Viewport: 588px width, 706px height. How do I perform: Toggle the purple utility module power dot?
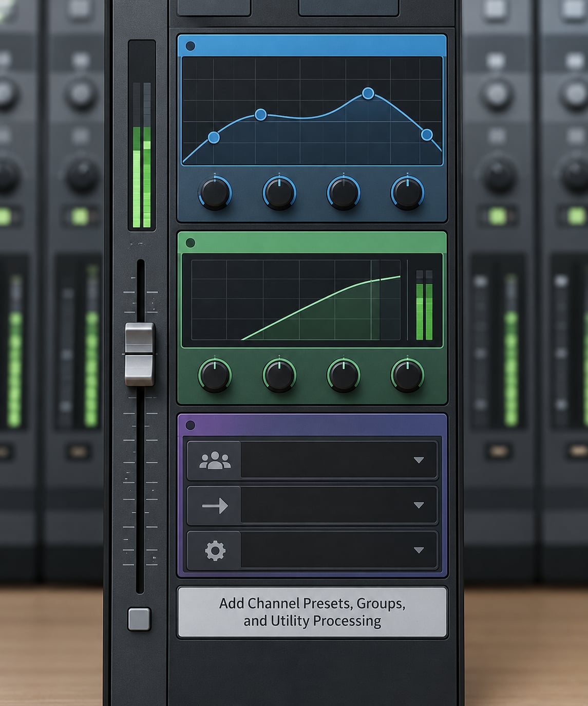pyautogui.click(x=190, y=425)
